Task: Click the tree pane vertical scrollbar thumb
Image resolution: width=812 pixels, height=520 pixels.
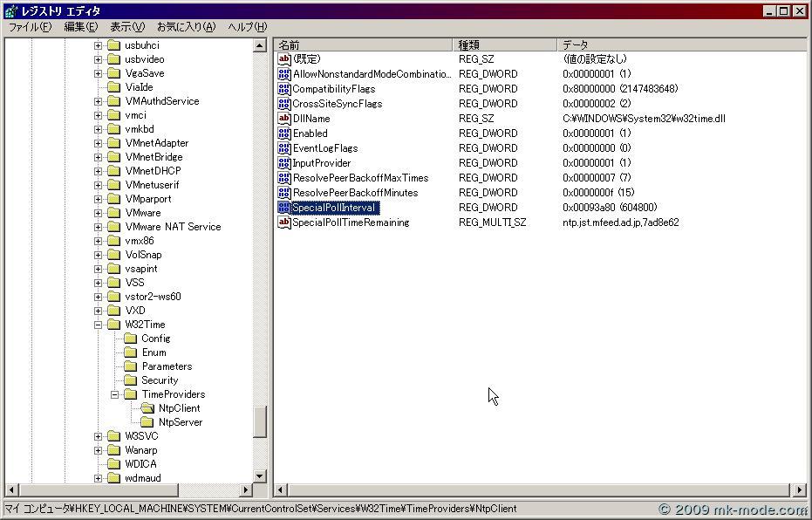Action: [x=260, y=422]
